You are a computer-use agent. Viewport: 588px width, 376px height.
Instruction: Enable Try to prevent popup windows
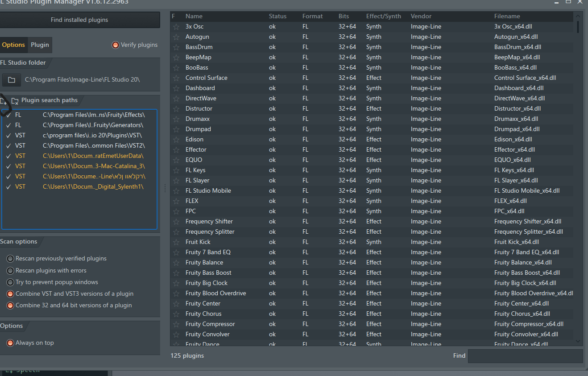click(x=10, y=282)
